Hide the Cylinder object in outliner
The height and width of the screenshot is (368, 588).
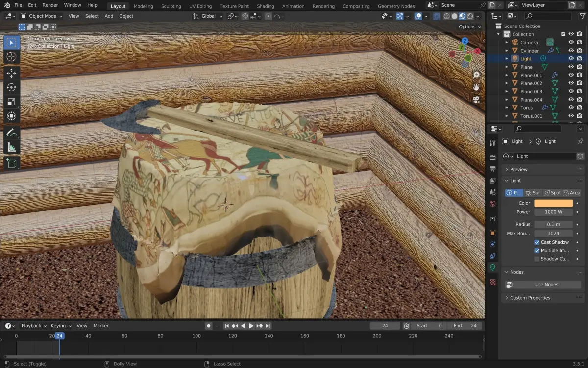pos(571,51)
